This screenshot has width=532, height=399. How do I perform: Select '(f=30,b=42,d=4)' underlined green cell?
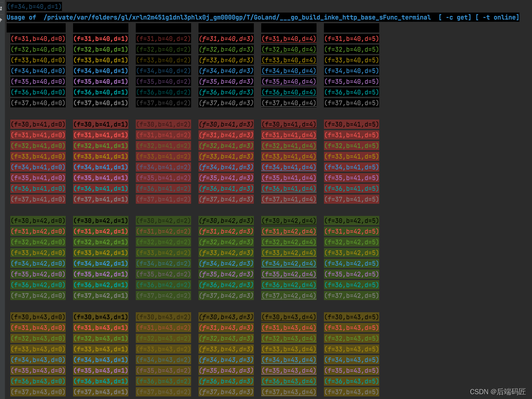(x=289, y=221)
